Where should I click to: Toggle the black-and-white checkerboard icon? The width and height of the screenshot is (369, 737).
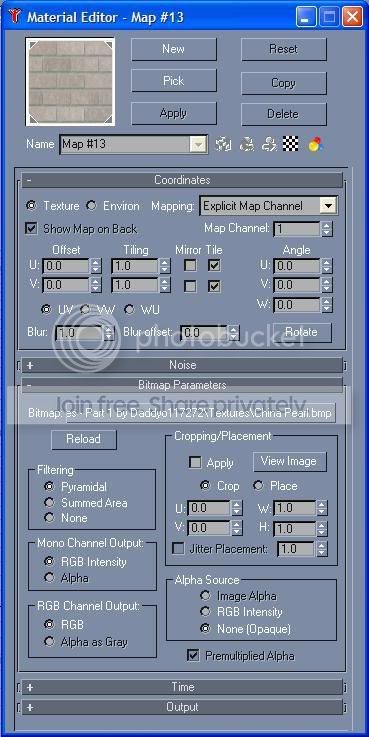pyautogui.click(x=291, y=144)
